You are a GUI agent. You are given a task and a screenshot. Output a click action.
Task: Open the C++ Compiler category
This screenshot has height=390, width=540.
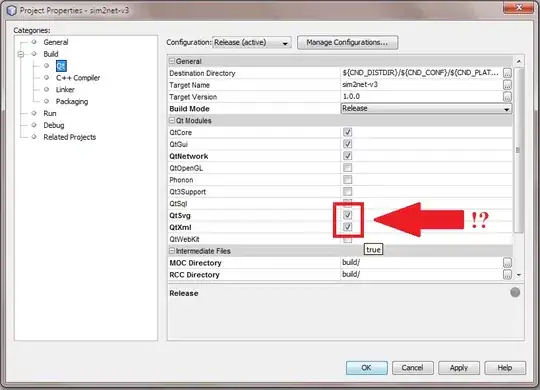tap(78, 78)
